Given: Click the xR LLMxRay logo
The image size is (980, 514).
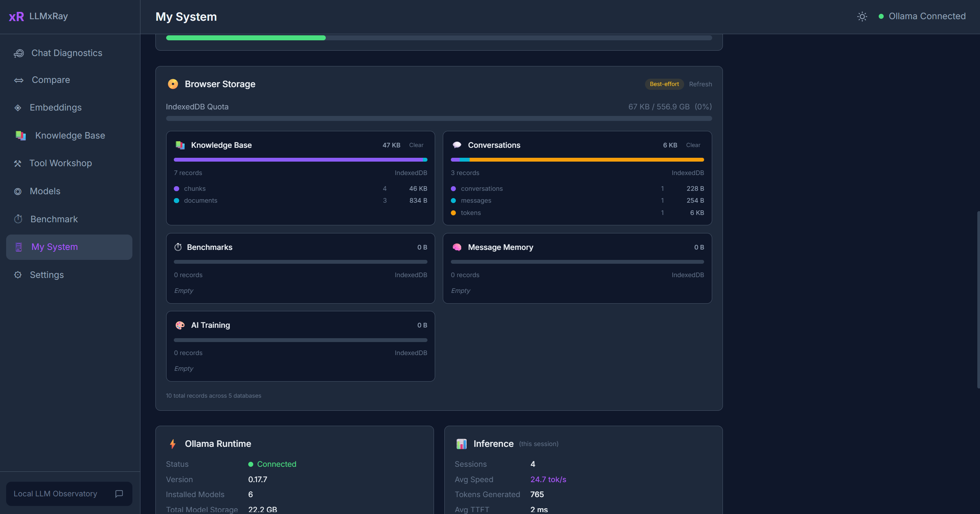Looking at the screenshot, I should [38, 16].
